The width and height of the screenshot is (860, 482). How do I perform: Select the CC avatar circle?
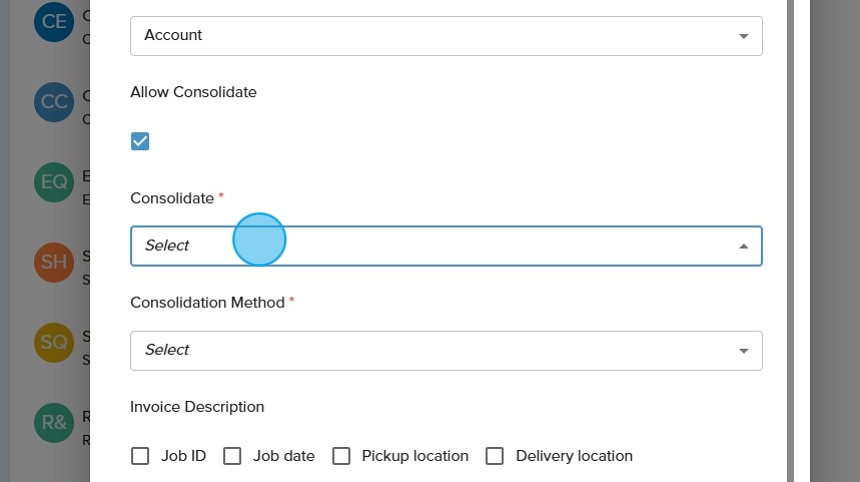click(x=54, y=102)
